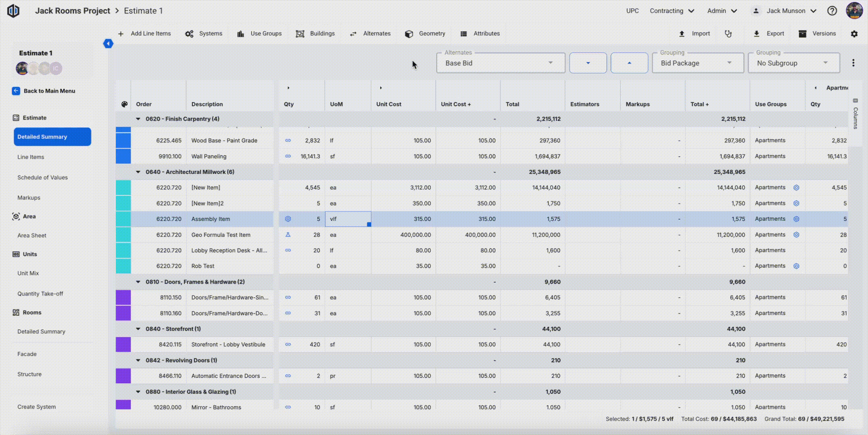This screenshot has height=435, width=868.
Task: Click the stethoscope diagnostics icon
Action: point(728,34)
